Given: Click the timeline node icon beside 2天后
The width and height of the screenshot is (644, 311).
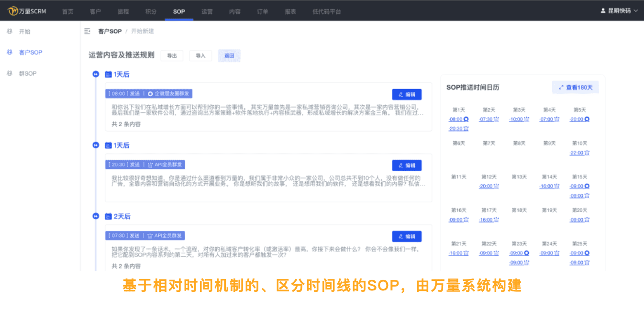Looking at the screenshot, I should pos(96,216).
